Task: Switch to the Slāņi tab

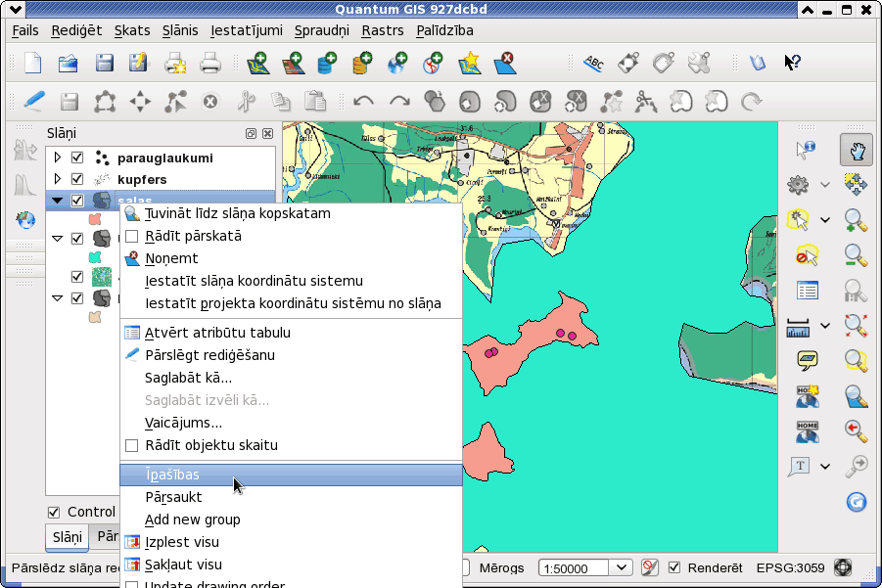Action: 67,537
